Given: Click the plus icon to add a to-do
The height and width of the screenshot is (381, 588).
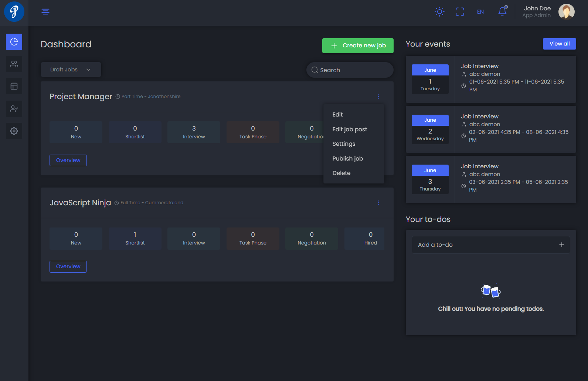Looking at the screenshot, I should [x=561, y=245].
